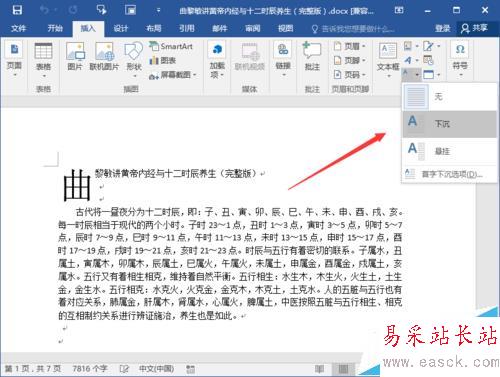Switch to the 邮件 ribbon tab
Image resolution: width=500 pixels, height=377 pixels.
[220, 28]
